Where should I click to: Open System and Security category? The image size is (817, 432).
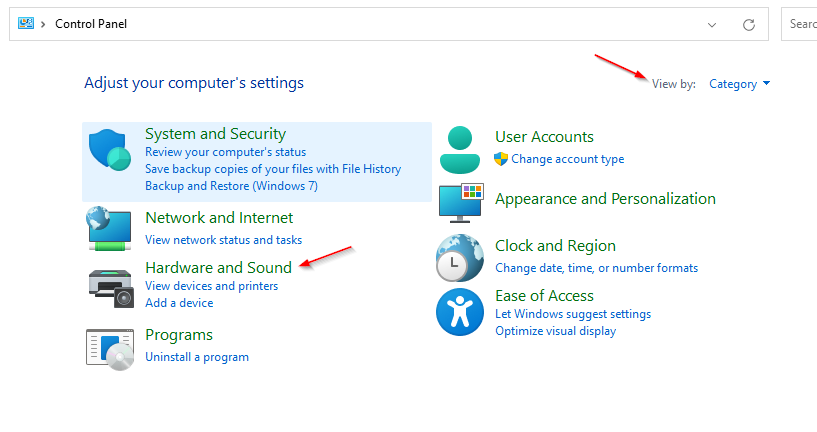[x=215, y=134]
